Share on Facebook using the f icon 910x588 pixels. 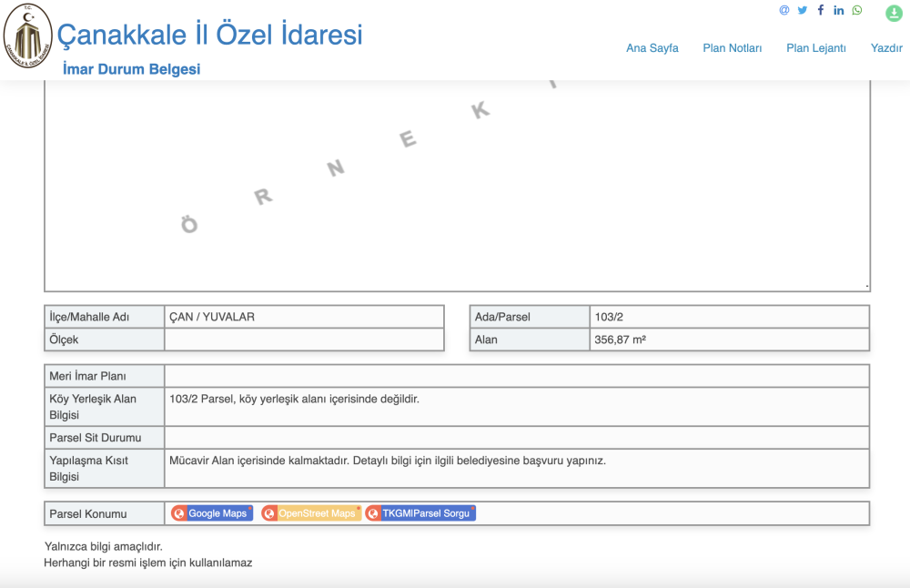point(821,10)
